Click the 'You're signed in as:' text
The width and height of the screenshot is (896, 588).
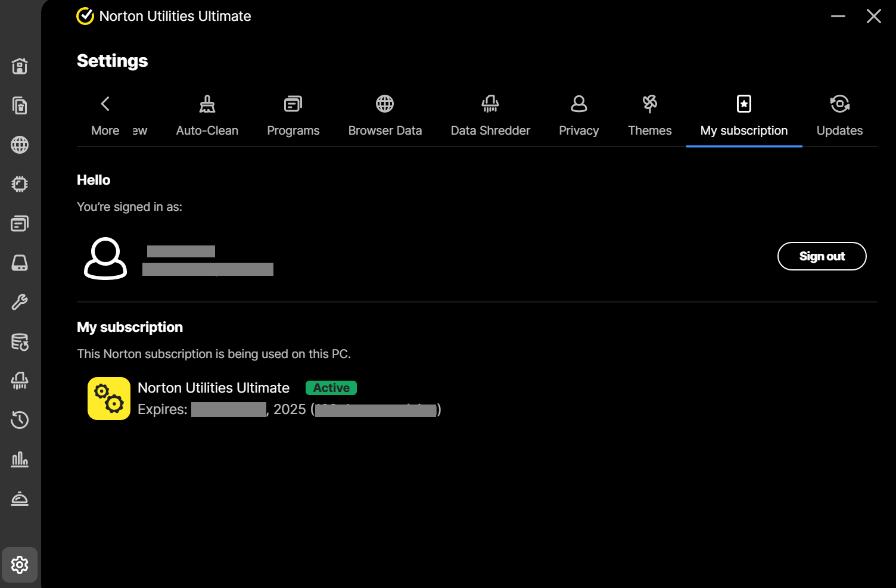point(130,207)
